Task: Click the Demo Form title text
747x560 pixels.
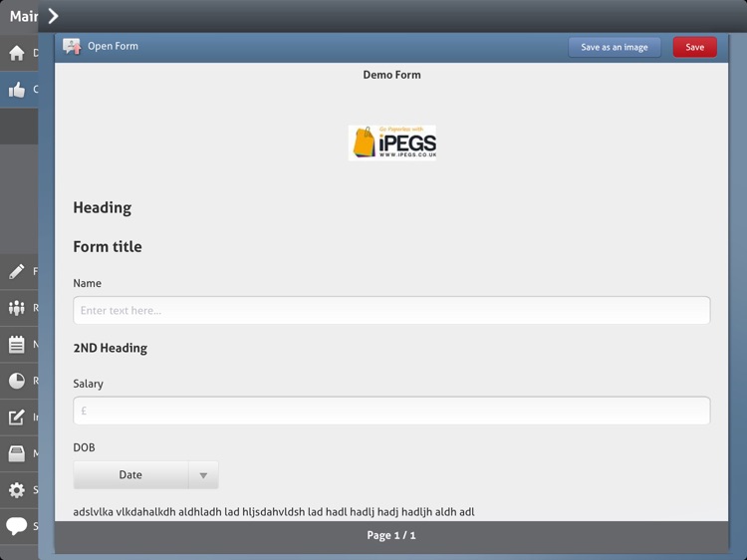Action: pos(391,75)
